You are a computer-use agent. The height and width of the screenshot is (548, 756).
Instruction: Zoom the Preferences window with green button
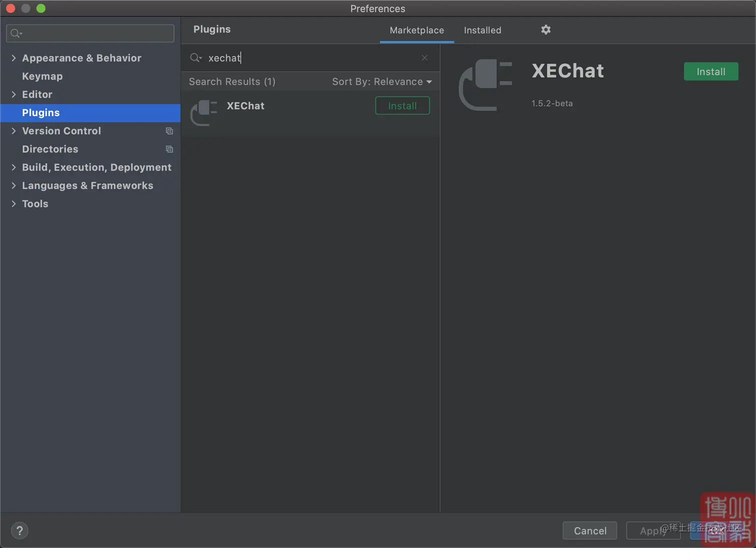tap(41, 9)
